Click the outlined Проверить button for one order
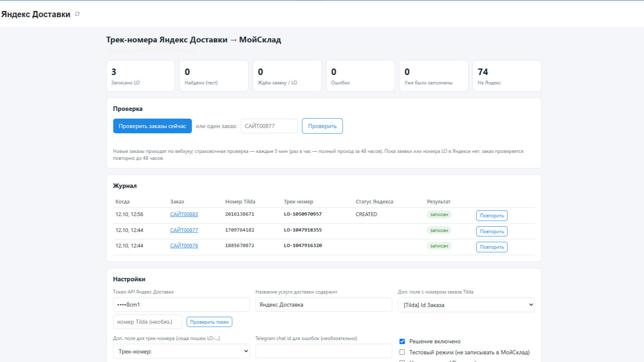The height and width of the screenshot is (362, 644). (x=322, y=126)
